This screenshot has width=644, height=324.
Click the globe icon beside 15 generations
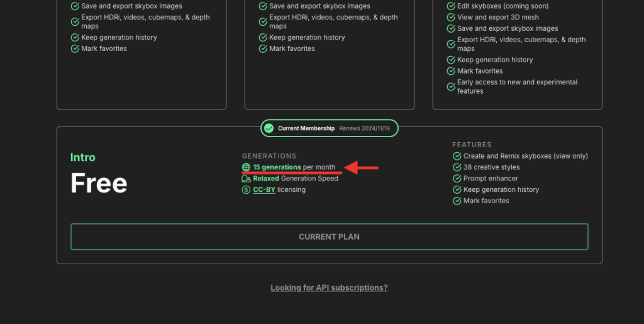246,167
